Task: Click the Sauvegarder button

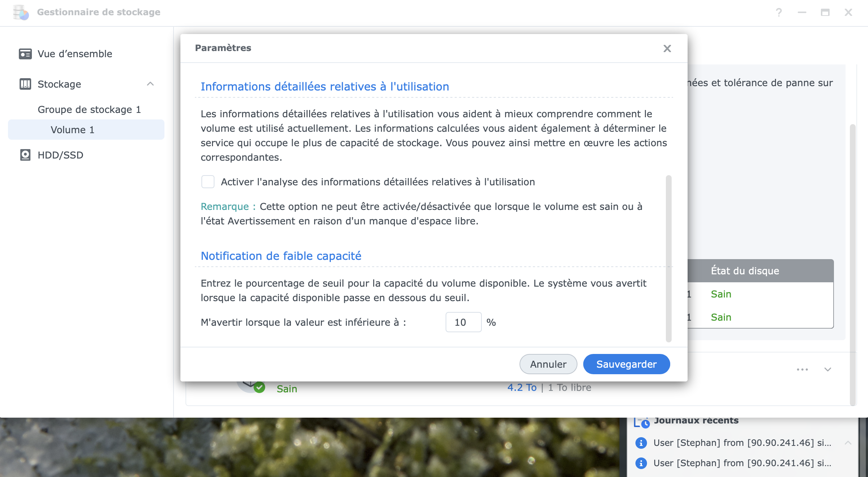Action: click(x=626, y=364)
